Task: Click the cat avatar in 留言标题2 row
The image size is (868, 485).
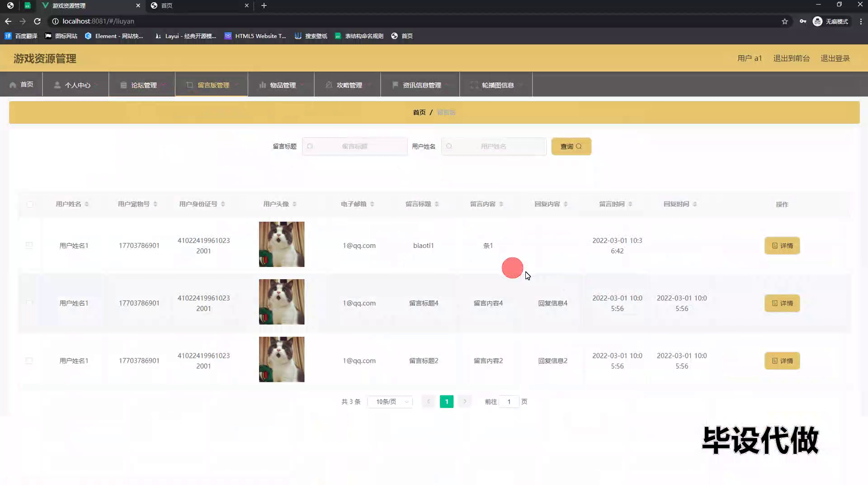Action: 282,359
